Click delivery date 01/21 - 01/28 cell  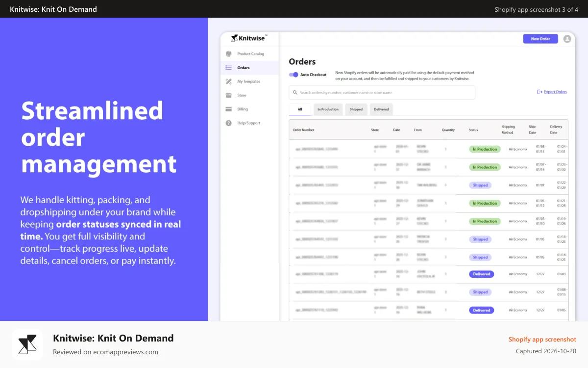(562, 203)
